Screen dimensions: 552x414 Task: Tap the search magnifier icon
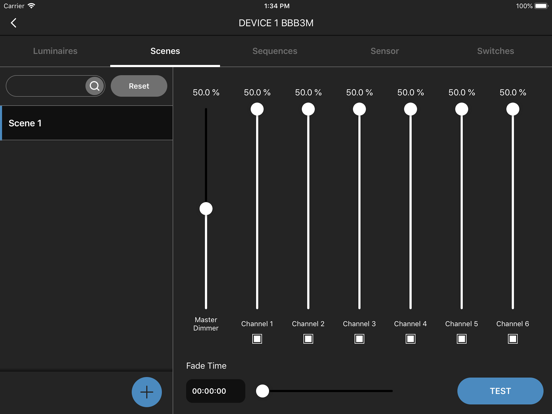click(x=94, y=86)
